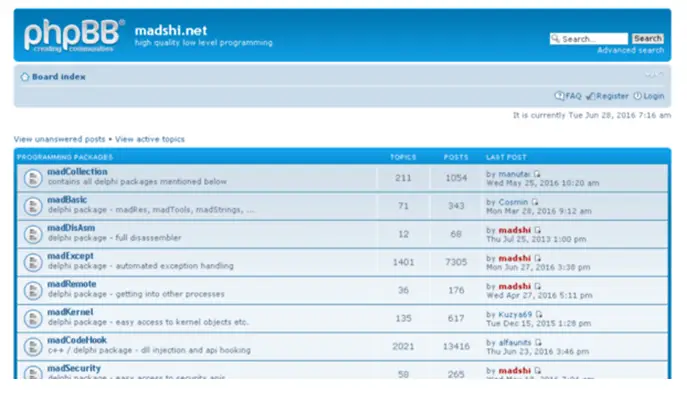Image resolution: width=687 pixels, height=404 pixels.
Task: Open Advanced search link
Action: click(630, 50)
